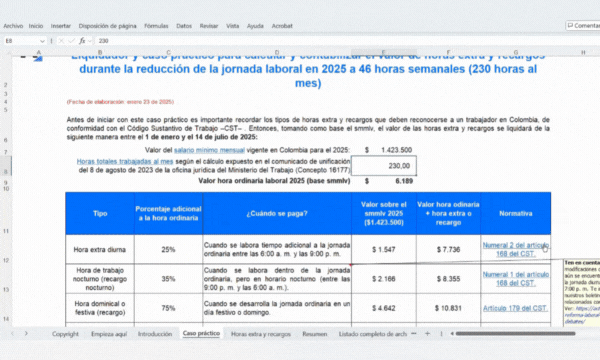Open the Datos ribbon tab
This screenshot has height=360, width=600.
(184, 26)
